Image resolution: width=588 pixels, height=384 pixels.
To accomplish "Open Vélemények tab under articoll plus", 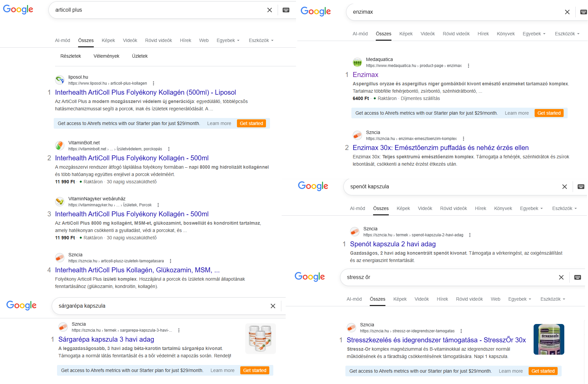I will 106,56.
